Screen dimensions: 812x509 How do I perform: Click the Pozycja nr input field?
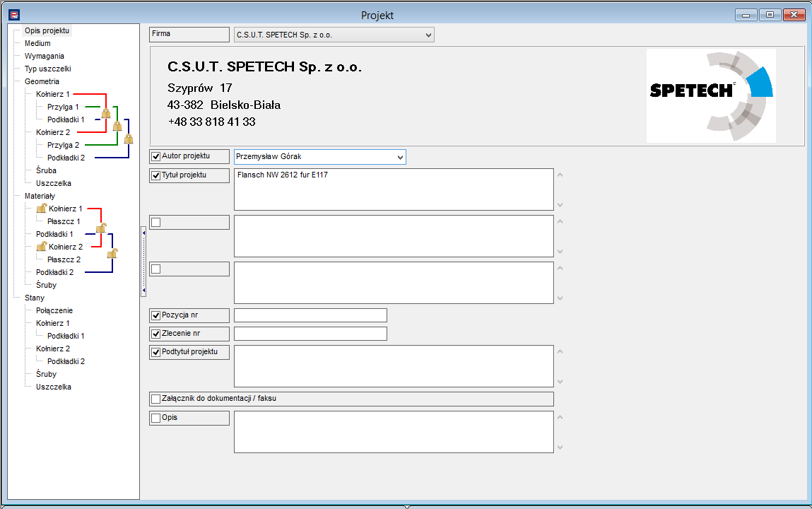[311, 315]
